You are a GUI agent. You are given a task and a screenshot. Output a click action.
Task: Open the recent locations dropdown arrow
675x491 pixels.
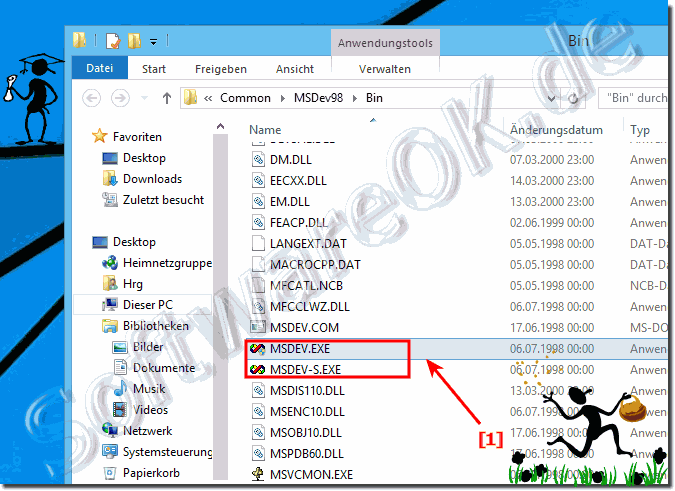click(x=145, y=98)
